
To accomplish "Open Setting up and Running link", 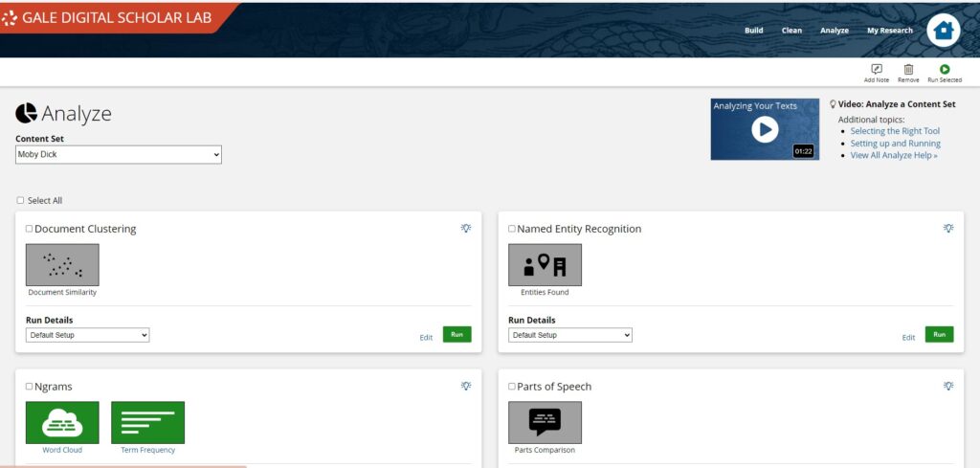I will click(895, 144).
